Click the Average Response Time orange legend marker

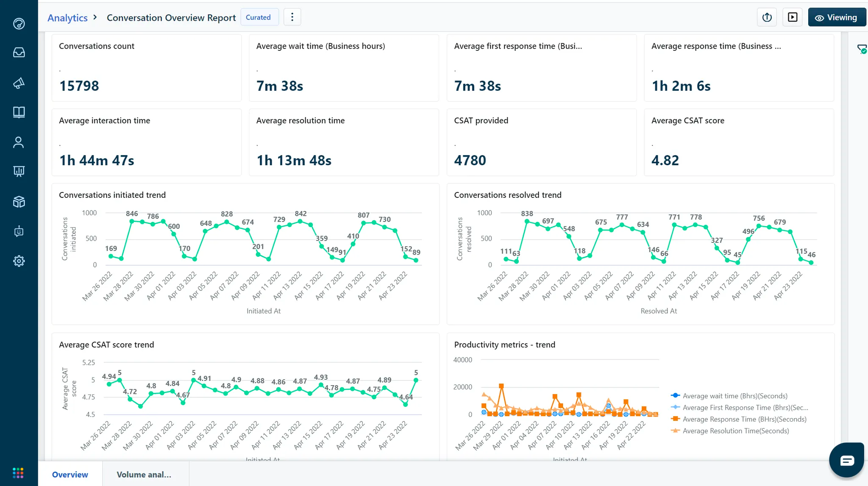[676, 419]
